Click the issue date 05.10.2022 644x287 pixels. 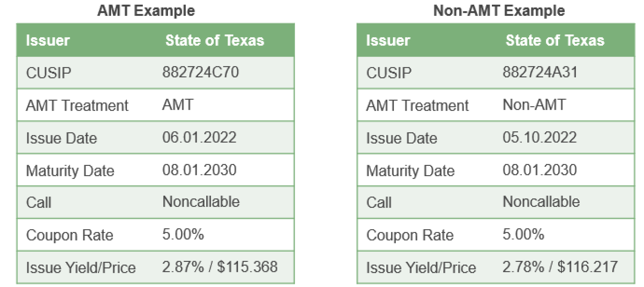pyautogui.click(x=539, y=137)
